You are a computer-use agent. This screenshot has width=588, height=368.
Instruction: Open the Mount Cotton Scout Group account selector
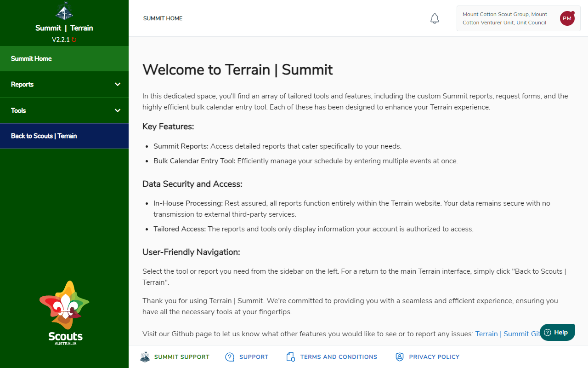coord(504,18)
